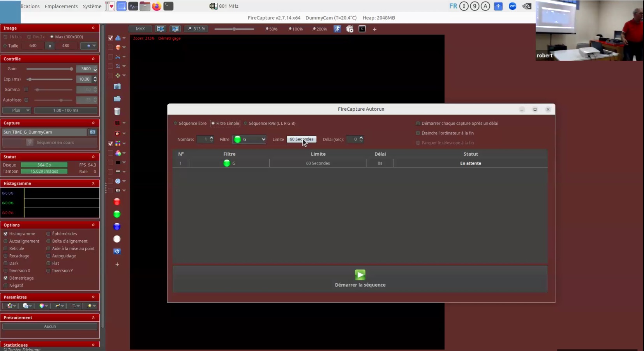Click the RGB color circles icon
The width and height of the screenshot is (644, 351).
(118, 153)
